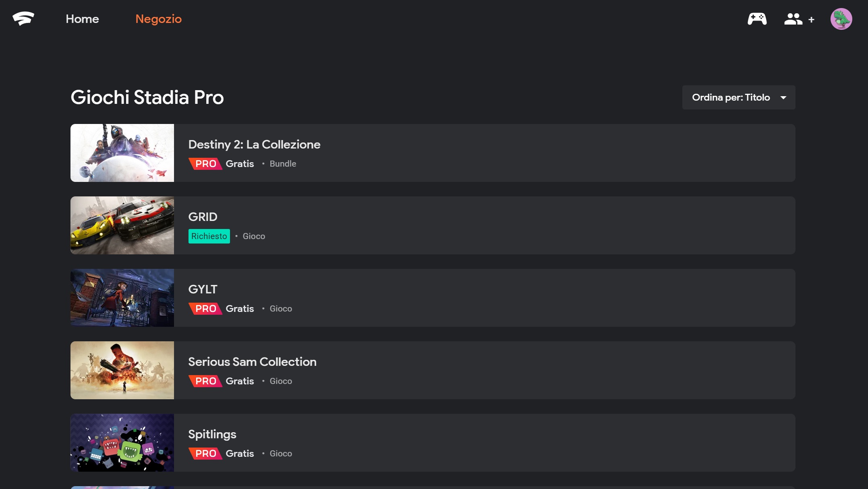Click the sort dropdown arrow
Viewport: 868px width, 489px height.
point(783,98)
